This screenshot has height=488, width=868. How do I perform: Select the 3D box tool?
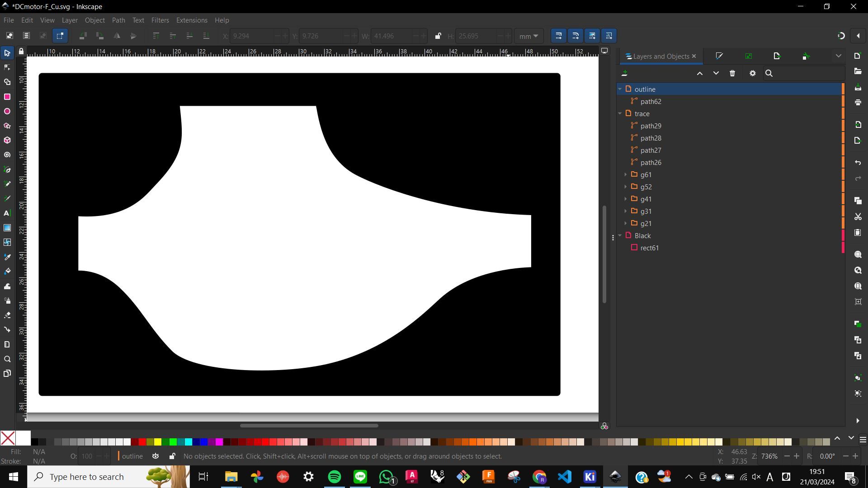[7, 141]
